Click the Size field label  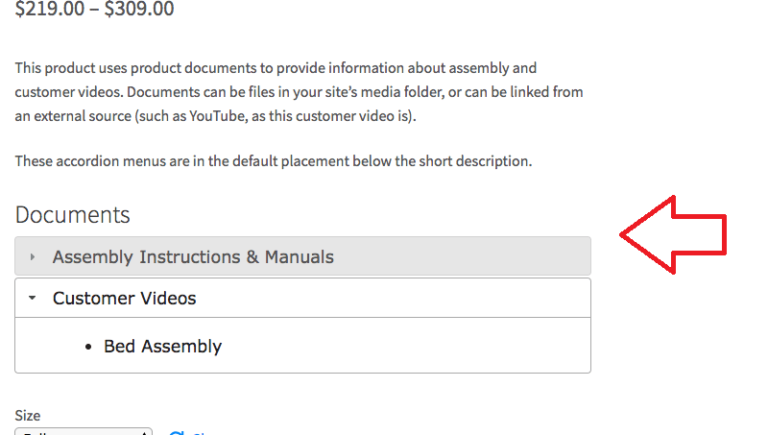(27, 415)
